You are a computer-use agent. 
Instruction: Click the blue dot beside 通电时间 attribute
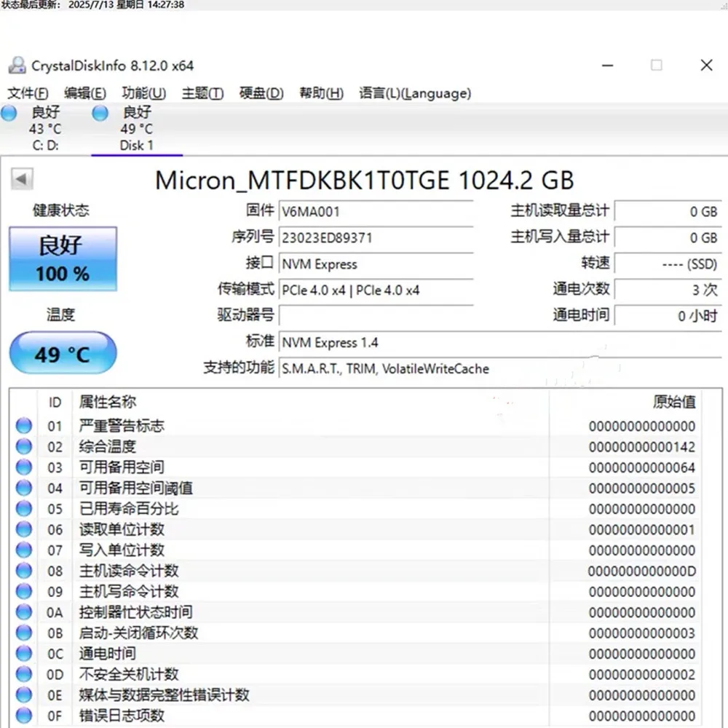(23, 654)
